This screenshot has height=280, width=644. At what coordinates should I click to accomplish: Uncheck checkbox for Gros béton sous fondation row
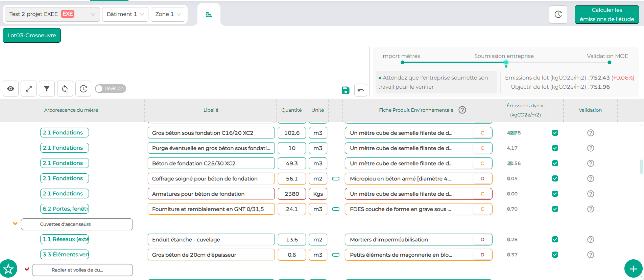555,133
